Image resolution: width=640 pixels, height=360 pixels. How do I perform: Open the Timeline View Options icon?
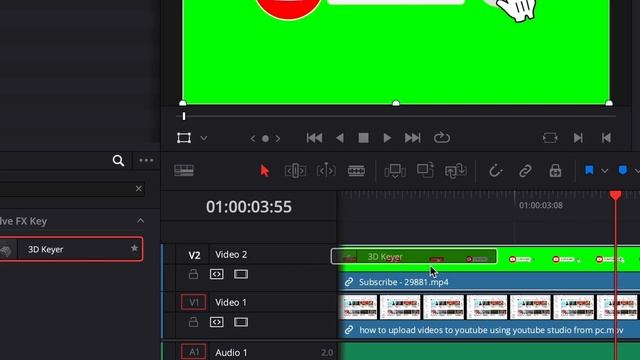point(184,171)
